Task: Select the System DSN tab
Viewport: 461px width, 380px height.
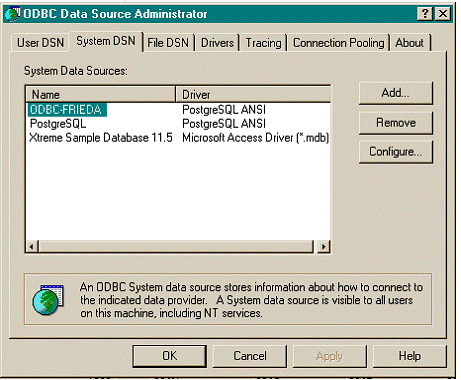Action: tap(106, 41)
